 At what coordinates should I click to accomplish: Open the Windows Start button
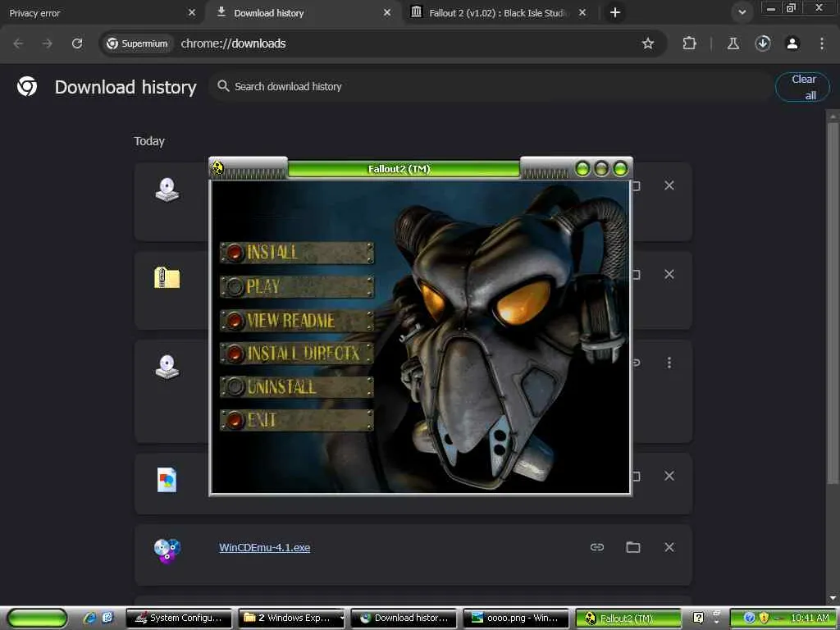pyautogui.click(x=37, y=618)
